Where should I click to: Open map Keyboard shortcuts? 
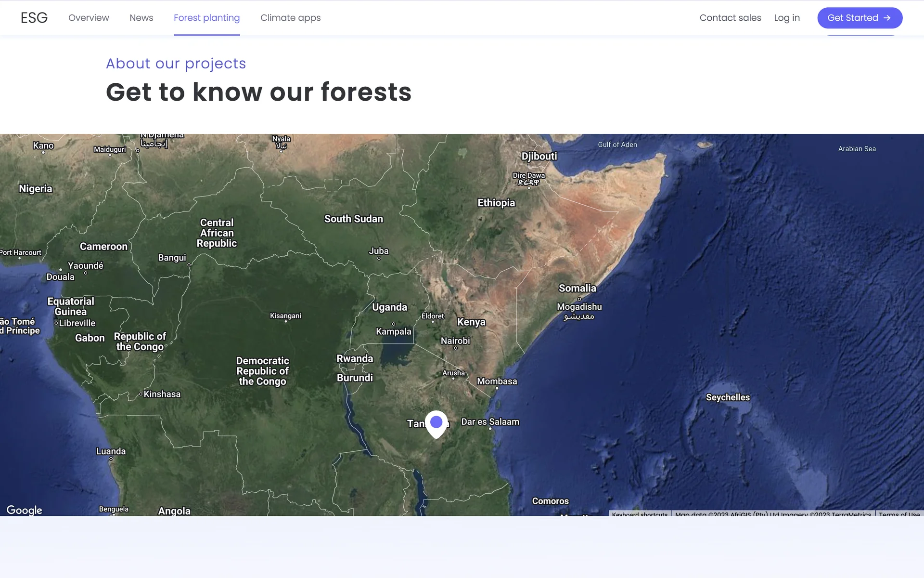(640, 513)
